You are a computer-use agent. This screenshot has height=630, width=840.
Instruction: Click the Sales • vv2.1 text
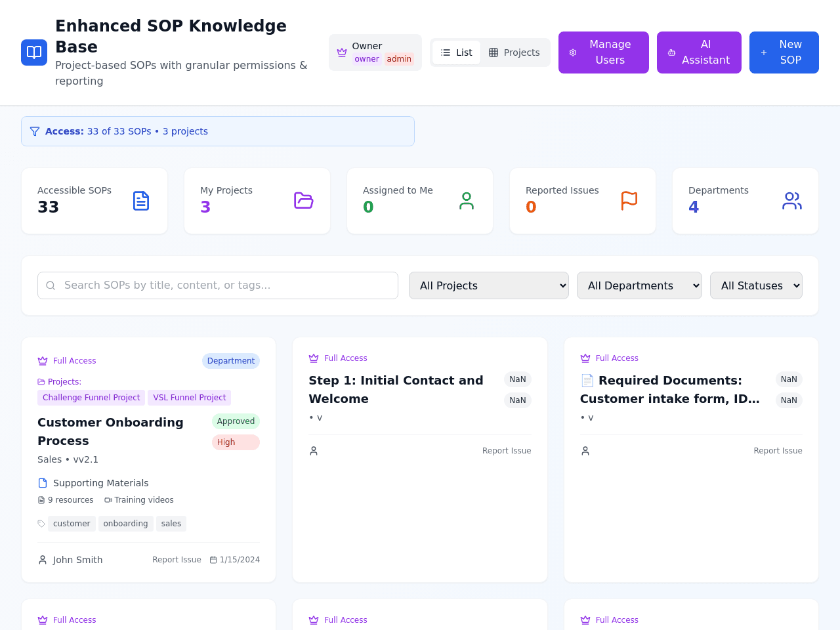(x=68, y=459)
